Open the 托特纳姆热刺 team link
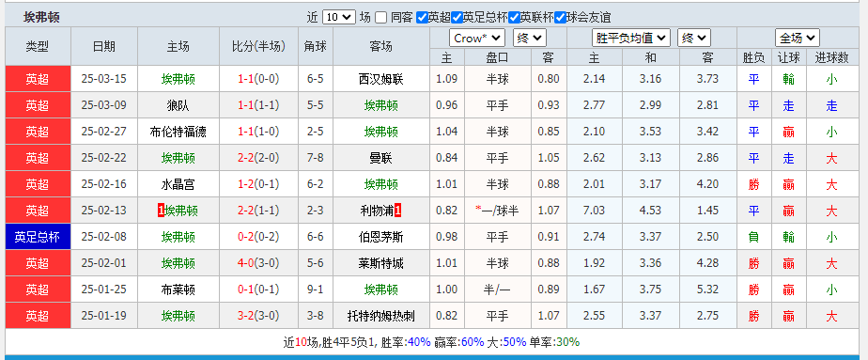The width and height of the screenshot is (868, 360). coord(380,316)
